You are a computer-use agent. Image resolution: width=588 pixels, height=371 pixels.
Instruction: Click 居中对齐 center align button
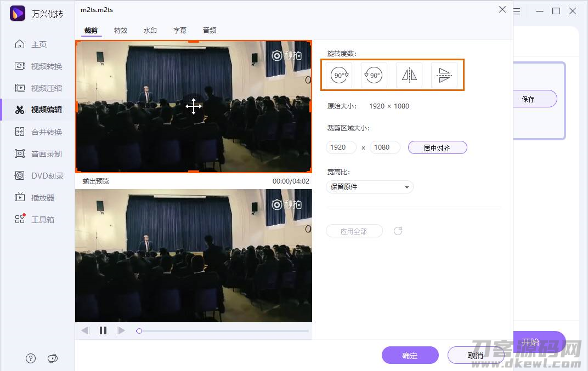click(437, 147)
